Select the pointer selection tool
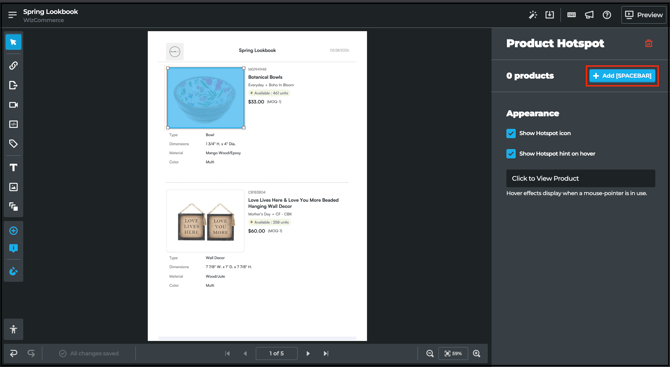The width and height of the screenshot is (670, 367). pos(13,42)
